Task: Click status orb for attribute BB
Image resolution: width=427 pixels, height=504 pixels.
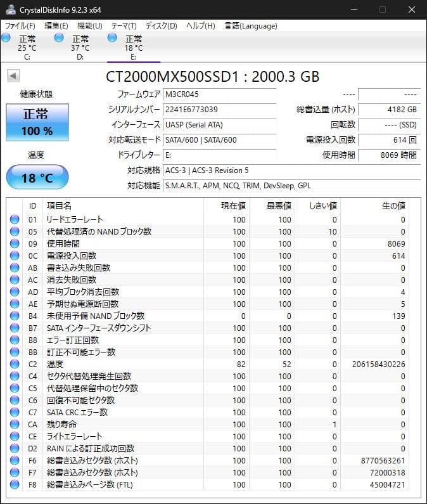Action: (x=15, y=352)
